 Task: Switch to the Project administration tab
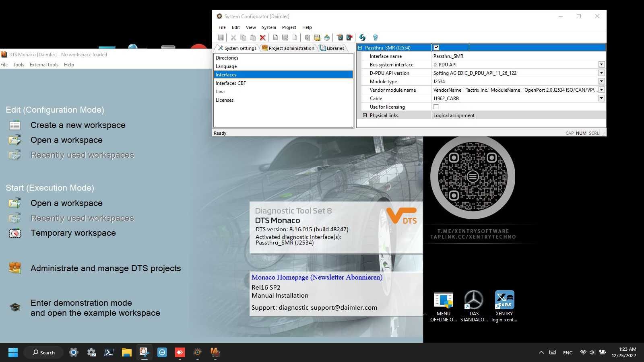[x=288, y=48]
